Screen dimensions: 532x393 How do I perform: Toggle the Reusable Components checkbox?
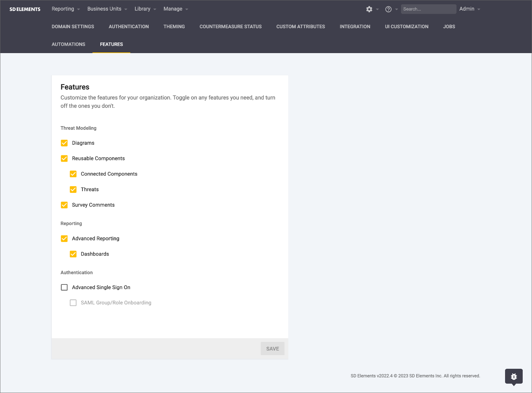pos(64,159)
